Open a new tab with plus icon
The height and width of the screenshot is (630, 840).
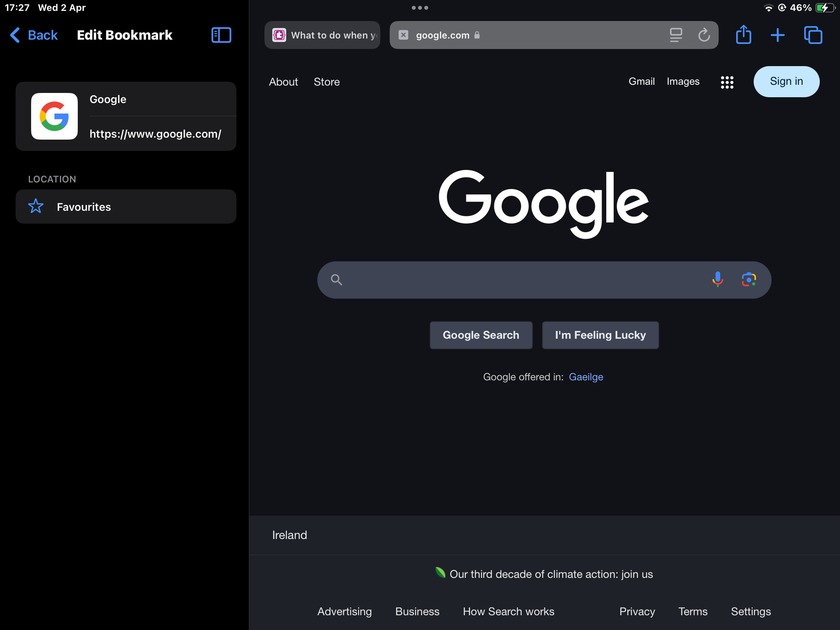click(x=777, y=35)
